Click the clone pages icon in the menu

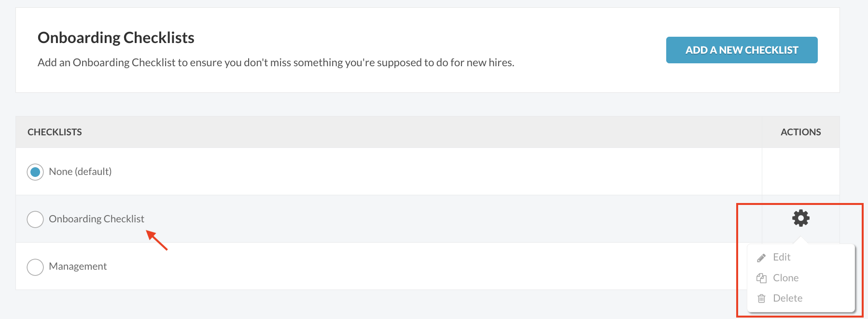[761, 278]
